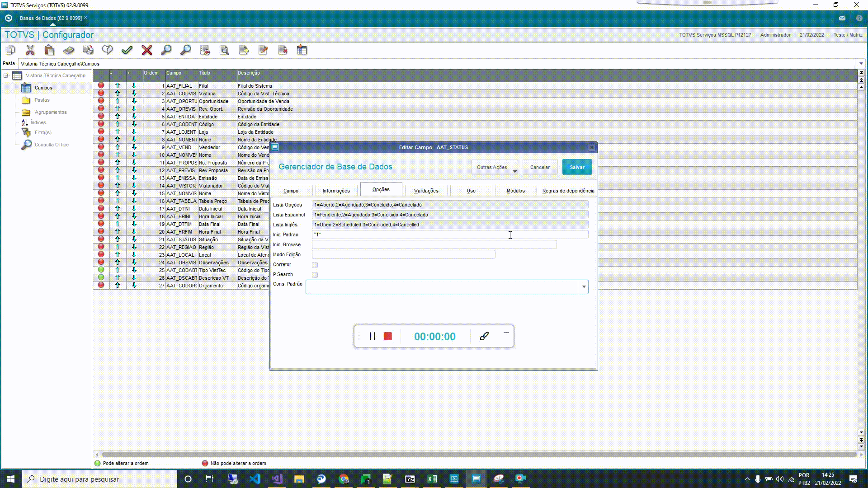Click the green checkmark confirm icon

coord(127,50)
